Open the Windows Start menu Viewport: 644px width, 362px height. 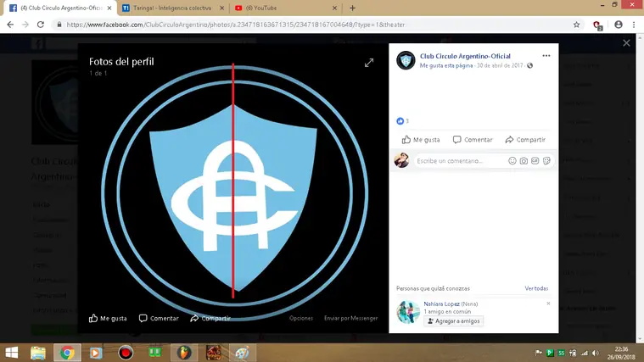12,353
